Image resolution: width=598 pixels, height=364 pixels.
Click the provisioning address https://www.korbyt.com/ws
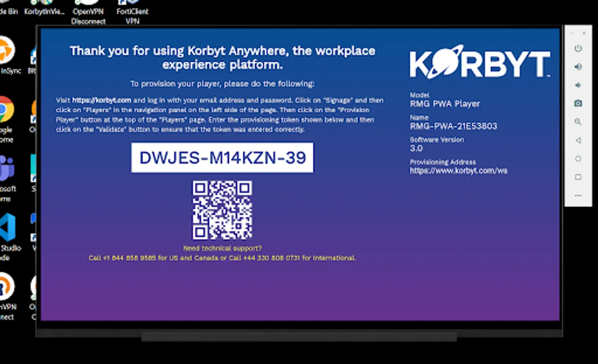(458, 171)
